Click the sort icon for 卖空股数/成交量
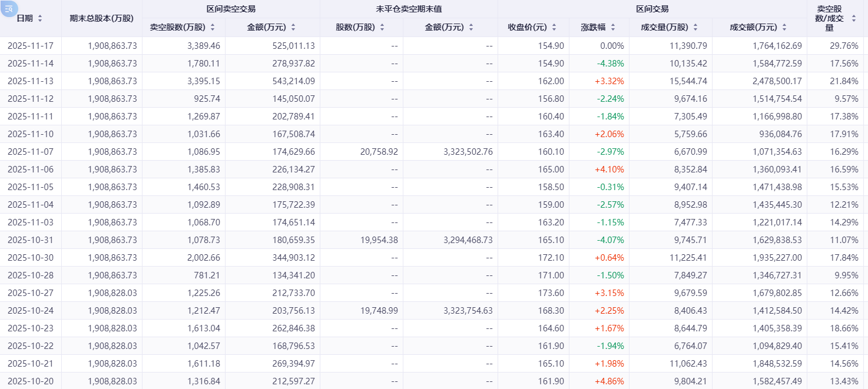This screenshot has height=389, width=868. click(x=855, y=18)
